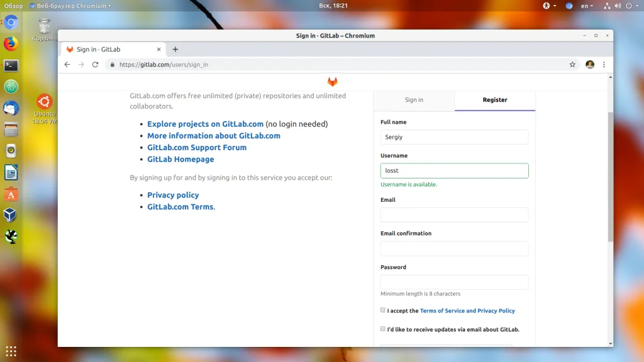Open Terminal from the dock

pos(11,65)
